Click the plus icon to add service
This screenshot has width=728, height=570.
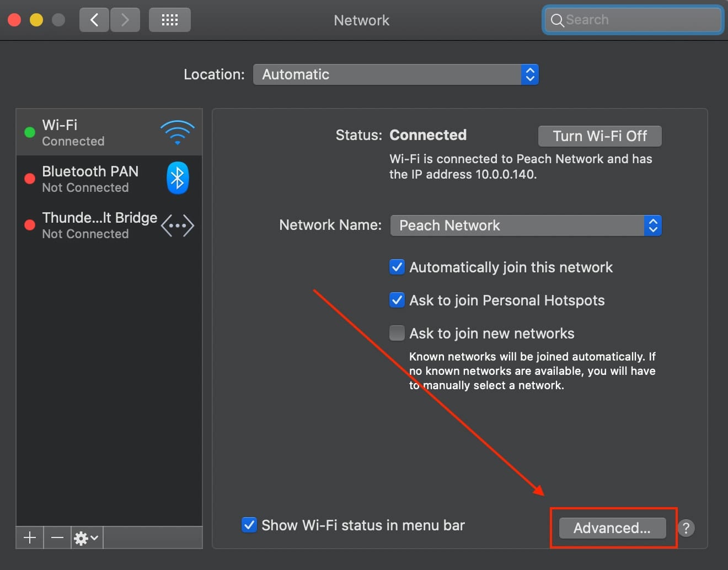pos(30,537)
